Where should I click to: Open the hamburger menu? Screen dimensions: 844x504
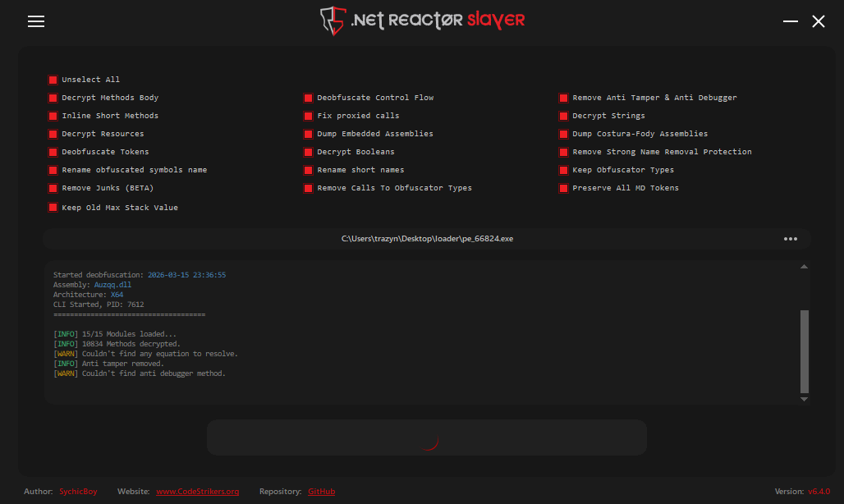click(x=35, y=22)
